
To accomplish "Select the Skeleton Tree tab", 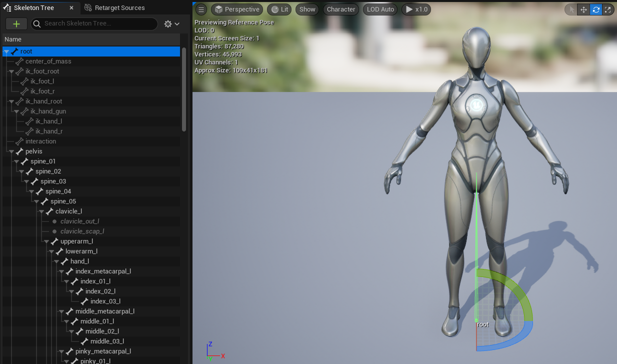I will pos(33,8).
